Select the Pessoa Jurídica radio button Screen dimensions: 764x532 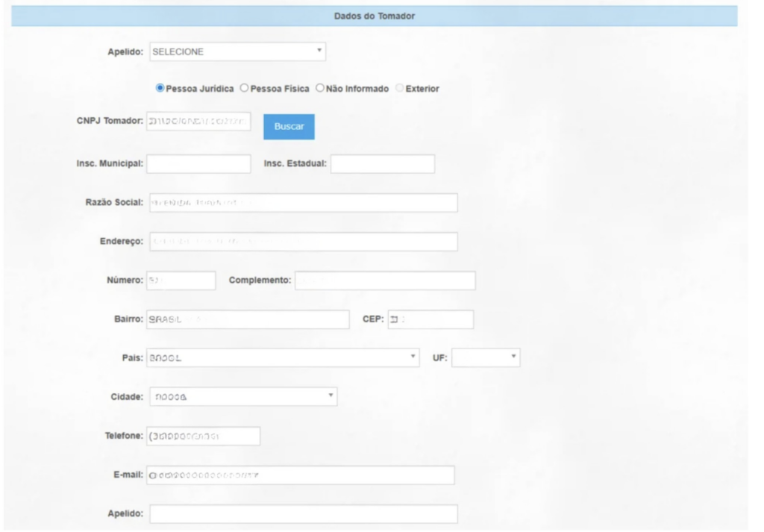click(x=160, y=88)
